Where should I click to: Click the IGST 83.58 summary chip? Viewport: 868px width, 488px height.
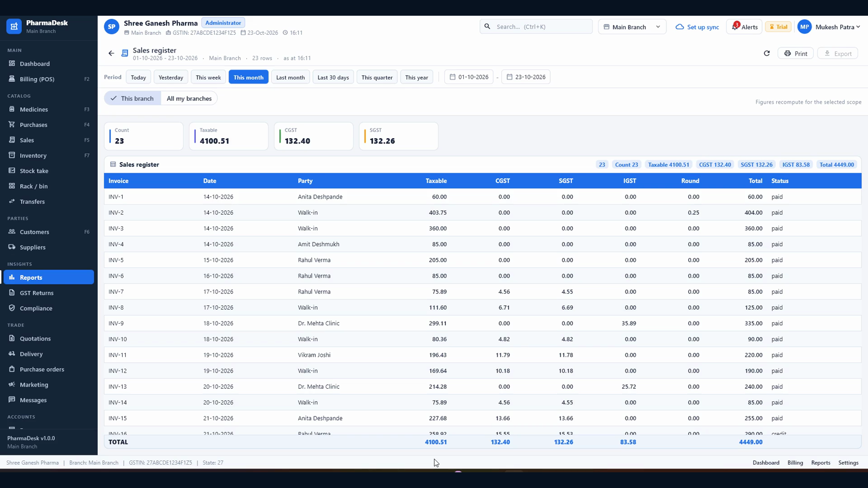(796, 164)
